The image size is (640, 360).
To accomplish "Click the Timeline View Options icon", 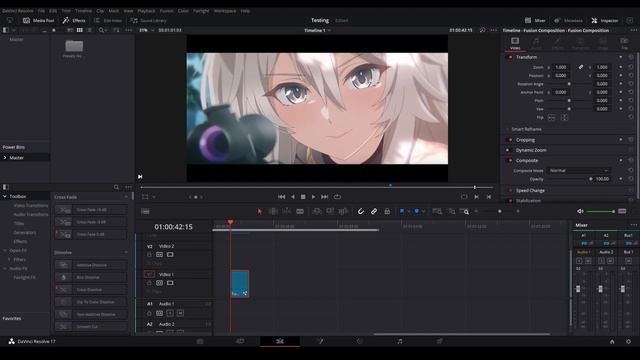I will click(x=145, y=211).
